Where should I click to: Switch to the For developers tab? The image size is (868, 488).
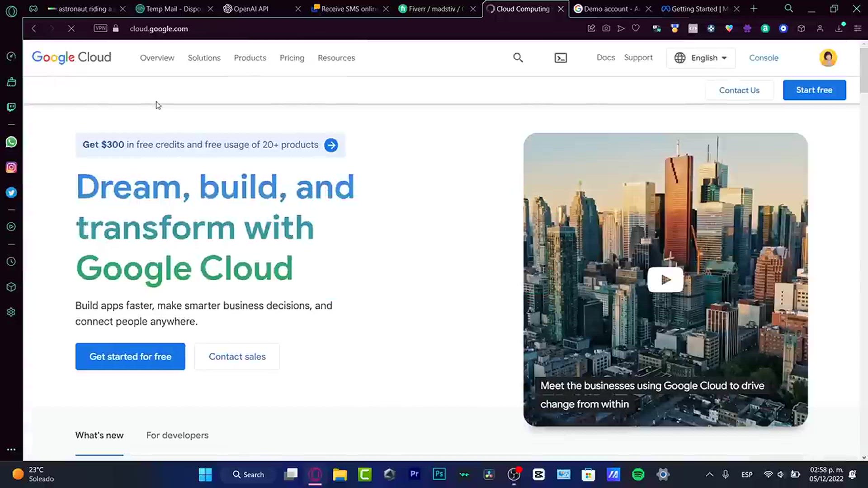[177, 435]
